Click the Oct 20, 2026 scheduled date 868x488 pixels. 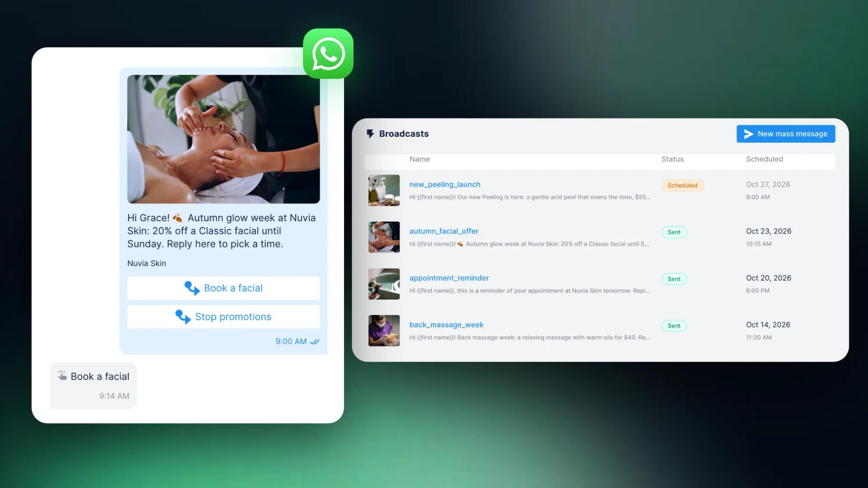tap(768, 278)
